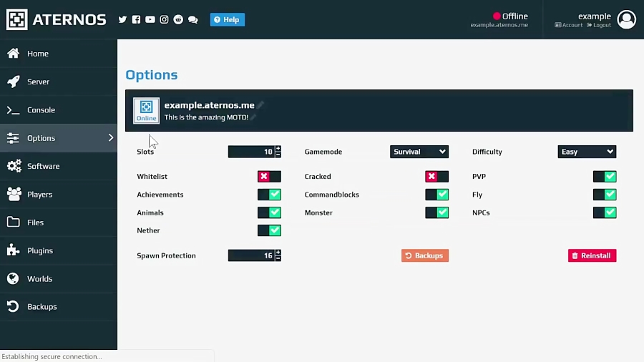Click the MOTD text
This screenshot has width=644, height=362.
(x=206, y=117)
